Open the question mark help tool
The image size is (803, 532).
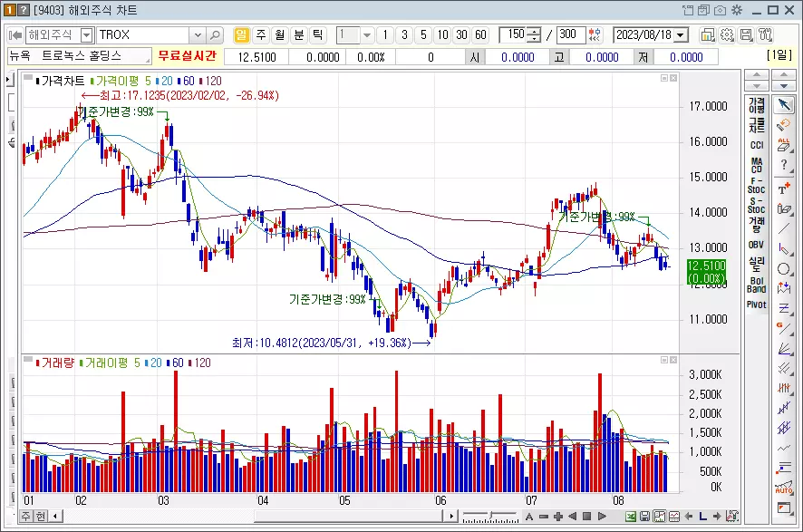(x=784, y=165)
